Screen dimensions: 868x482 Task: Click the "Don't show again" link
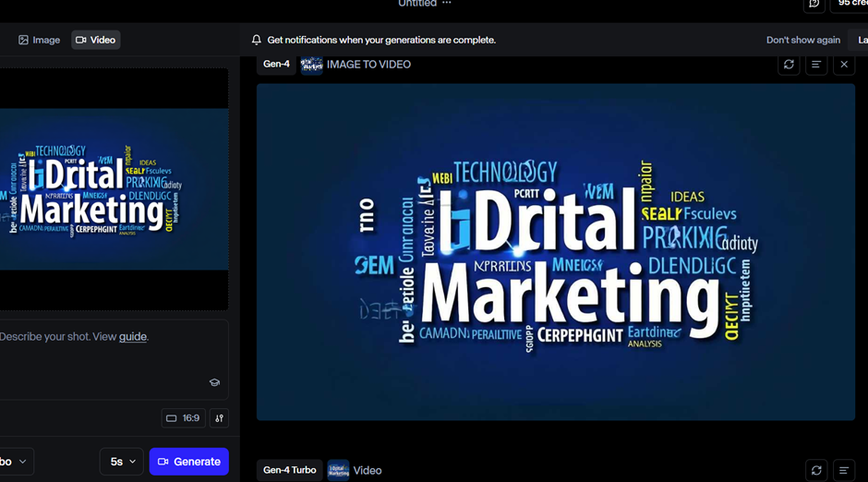pyautogui.click(x=802, y=40)
